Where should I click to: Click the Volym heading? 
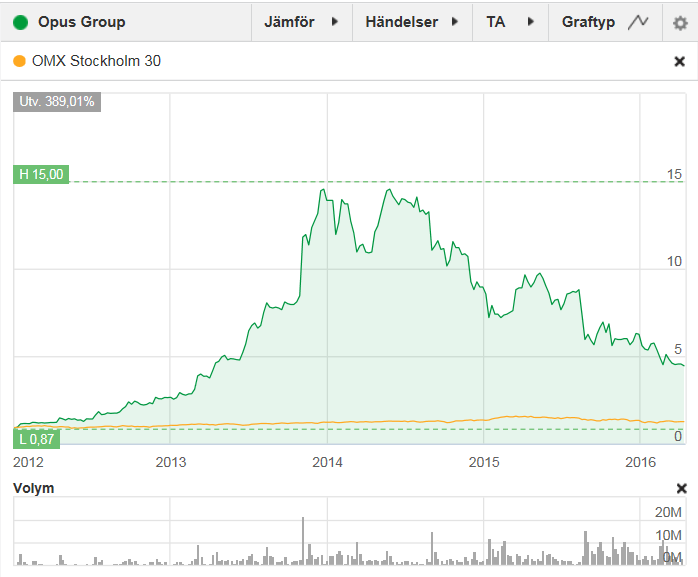[x=33, y=488]
